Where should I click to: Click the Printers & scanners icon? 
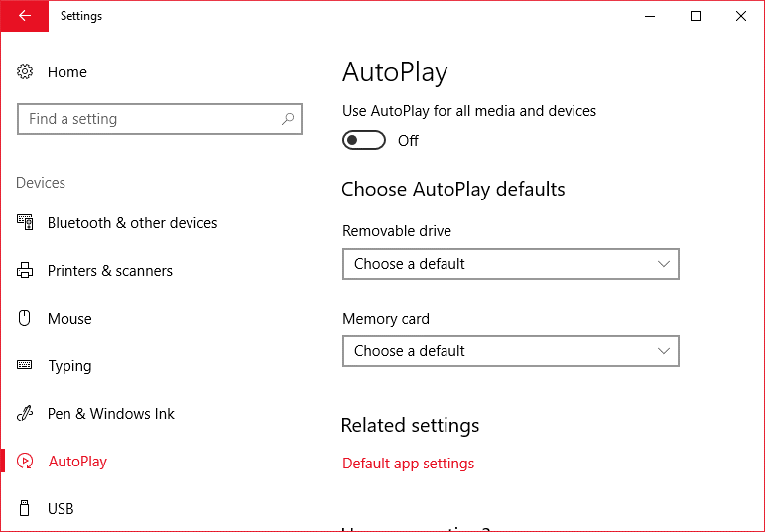(26, 271)
